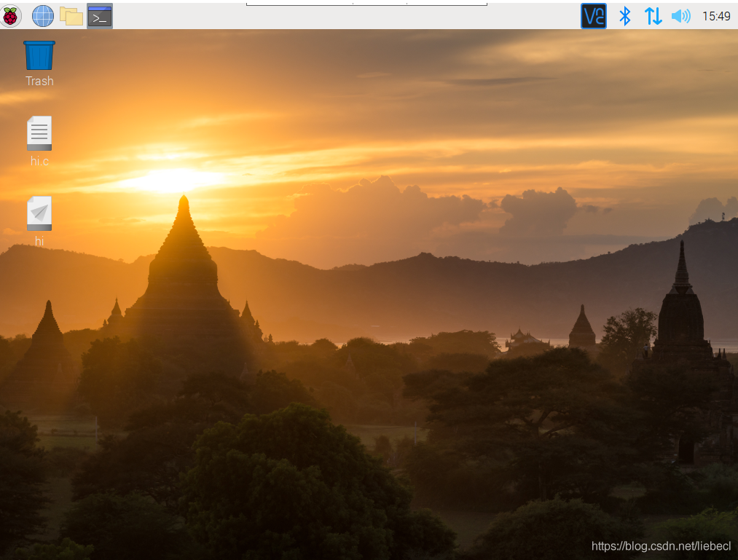This screenshot has height=560, width=738.
Task: Click the blog.csdn.net/liebecl watermark link
Action: [661, 546]
